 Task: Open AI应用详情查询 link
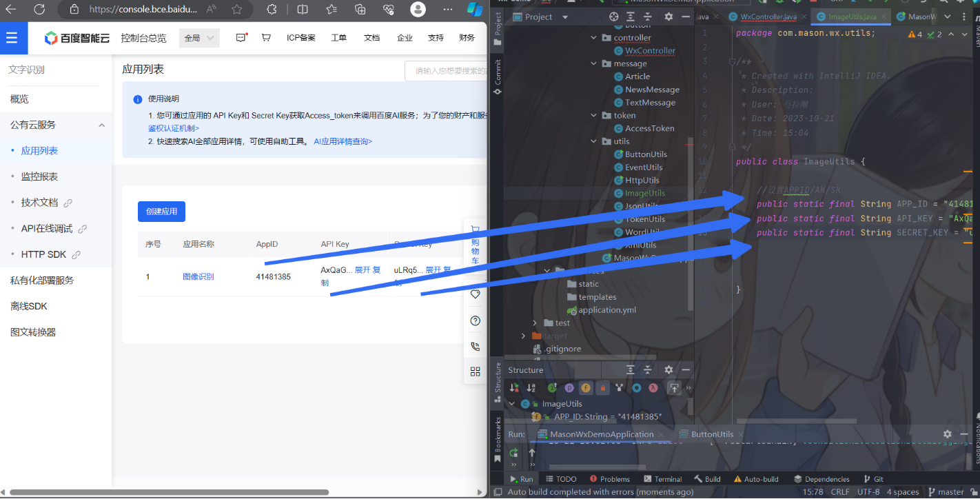coord(343,141)
